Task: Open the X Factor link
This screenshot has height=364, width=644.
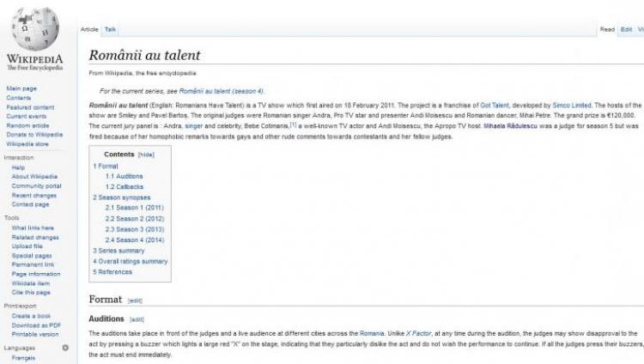Action: click(417, 332)
